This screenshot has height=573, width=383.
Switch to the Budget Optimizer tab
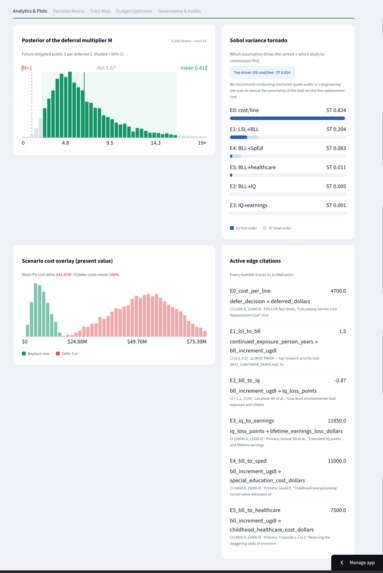click(134, 11)
